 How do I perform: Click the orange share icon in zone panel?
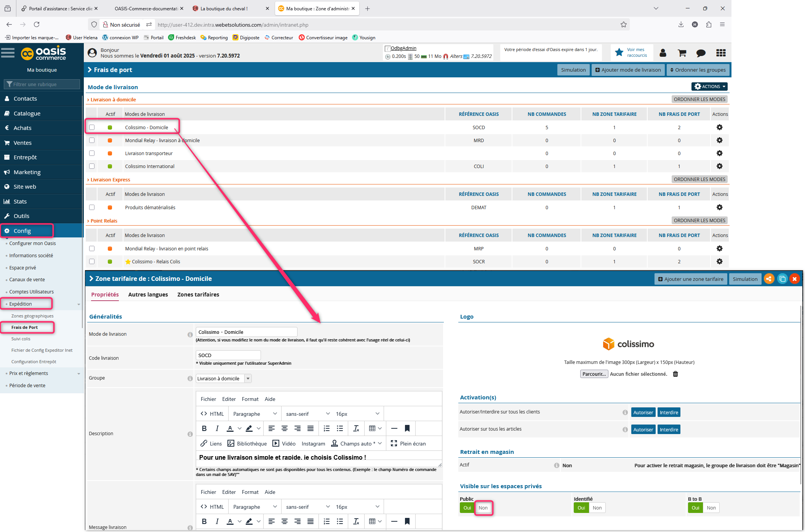[x=769, y=279]
